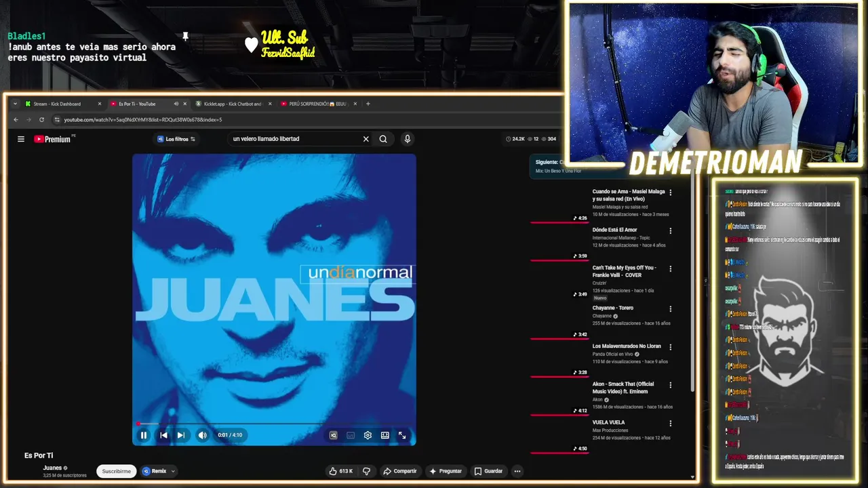Open the tab search dropdown arrow
The height and width of the screenshot is (488, 868).
coord(15,104)
